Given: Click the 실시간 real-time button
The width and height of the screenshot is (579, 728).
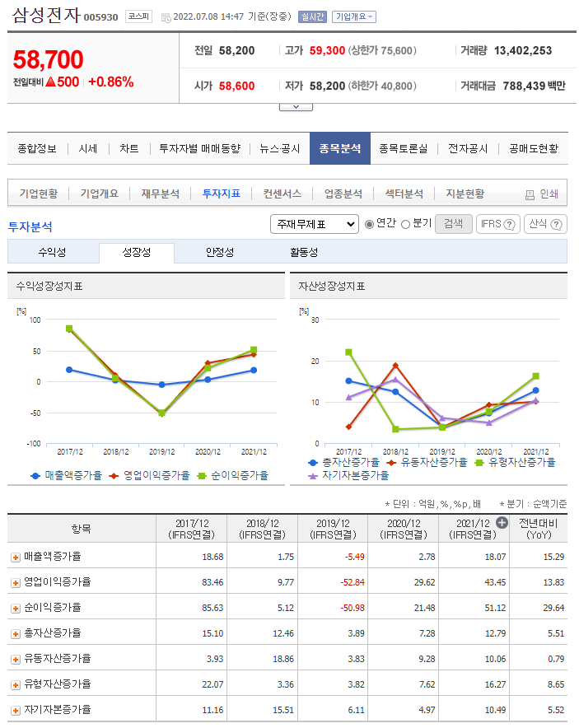Looking at the screenshot, I should (312, 16).
